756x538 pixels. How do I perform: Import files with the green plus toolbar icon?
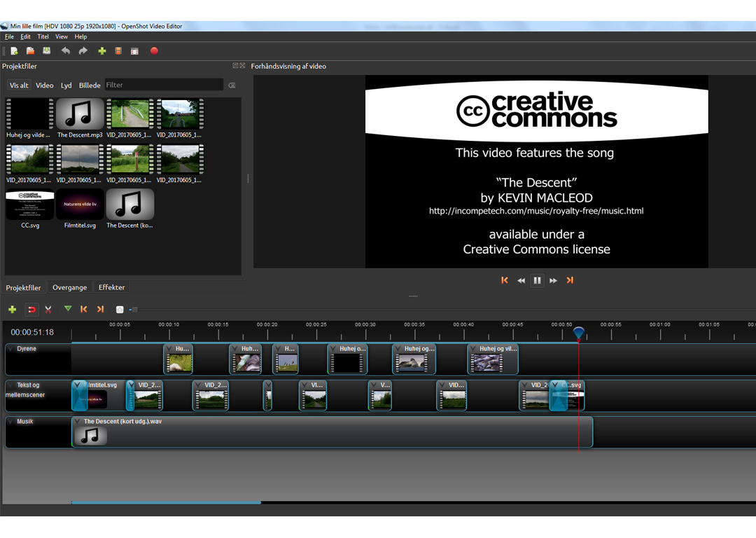[101, 51]
